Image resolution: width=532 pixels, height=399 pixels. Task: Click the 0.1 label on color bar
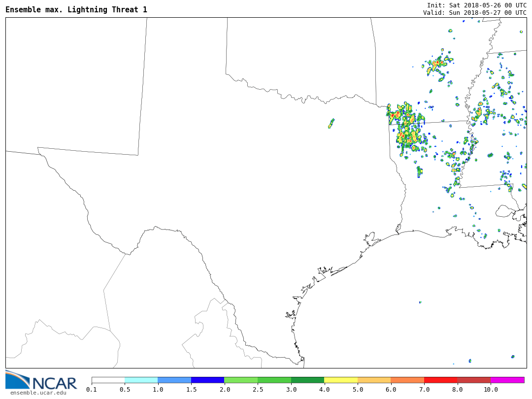click(92, 390)
